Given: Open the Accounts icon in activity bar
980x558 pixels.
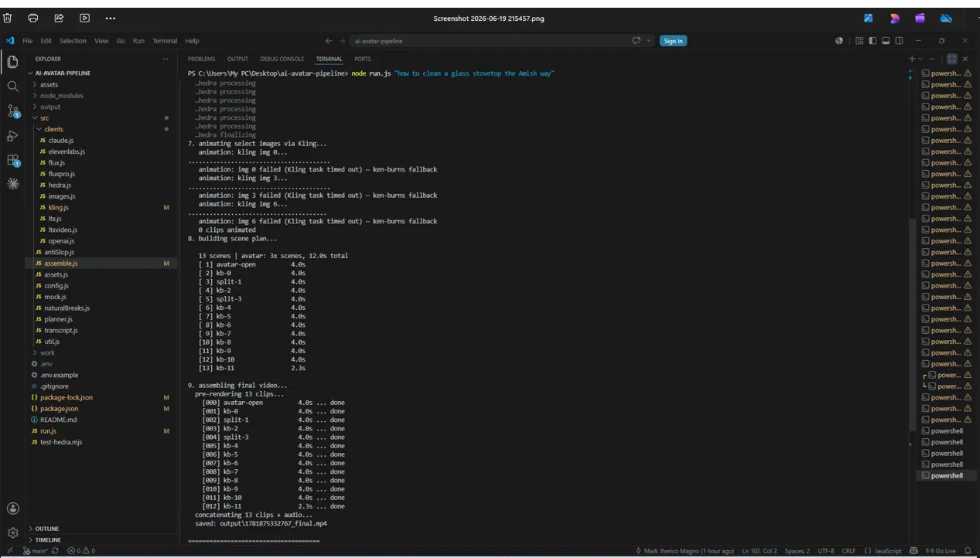Looking at the screenshot, I should point(12,508).
